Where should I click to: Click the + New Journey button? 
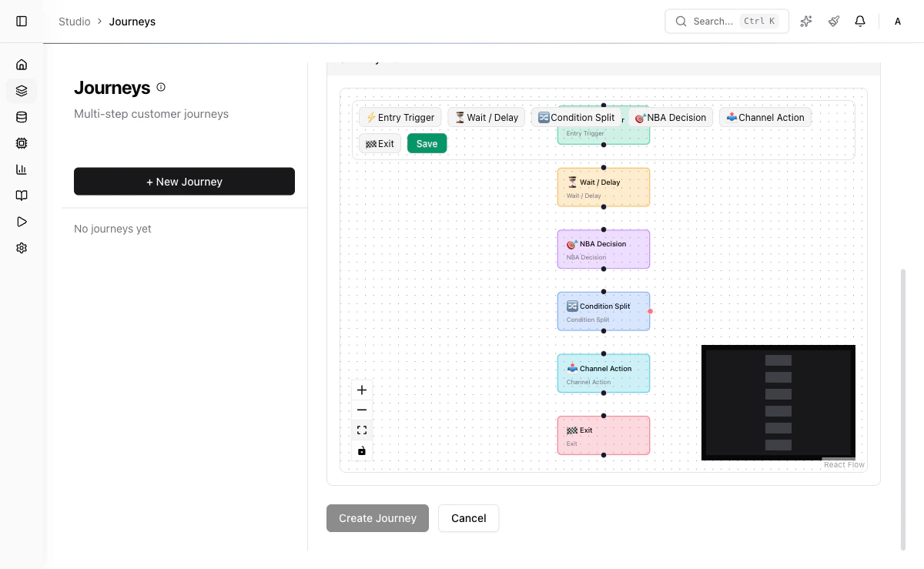(184, 181)
